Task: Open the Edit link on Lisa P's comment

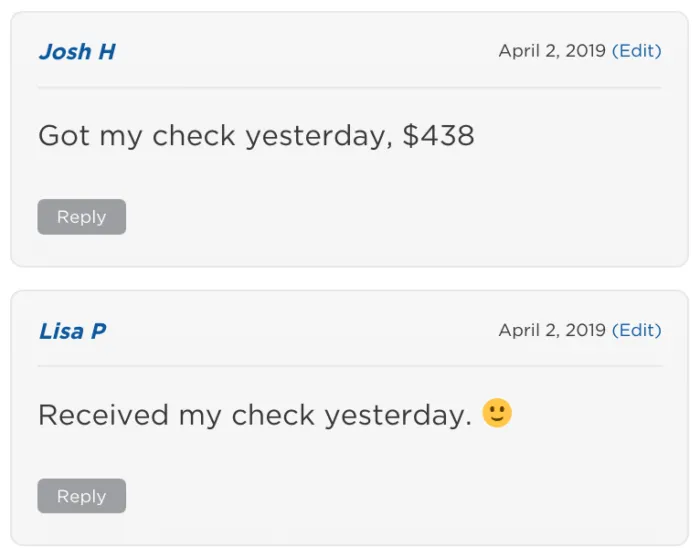Action: point(637,330)
